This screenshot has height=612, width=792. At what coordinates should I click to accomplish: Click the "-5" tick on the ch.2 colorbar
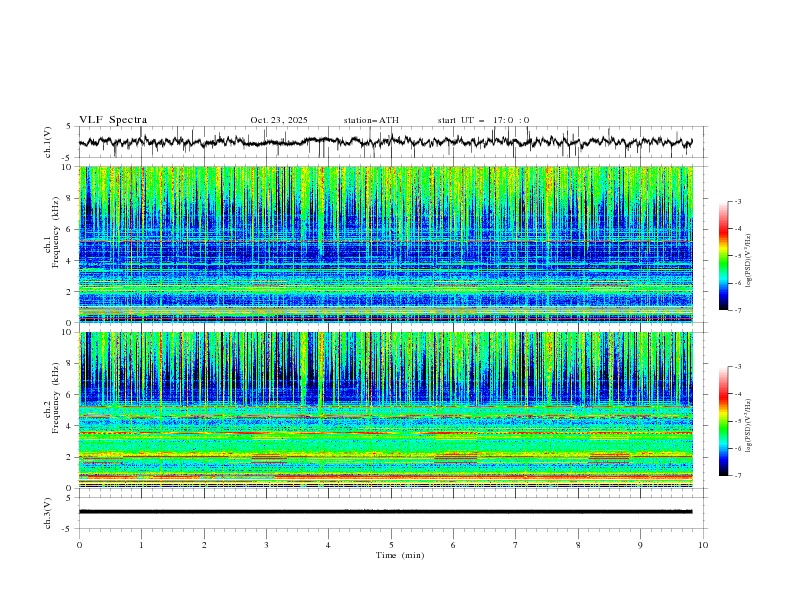[738, 421]
